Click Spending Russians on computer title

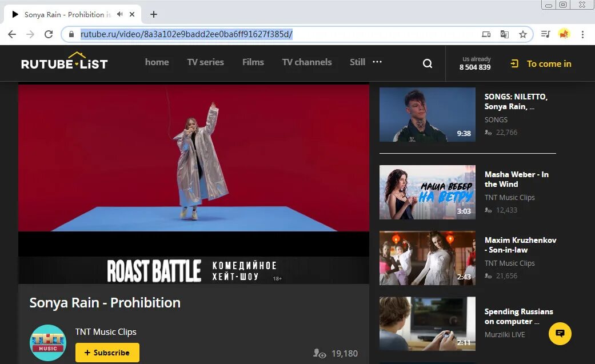coord(519,317)
